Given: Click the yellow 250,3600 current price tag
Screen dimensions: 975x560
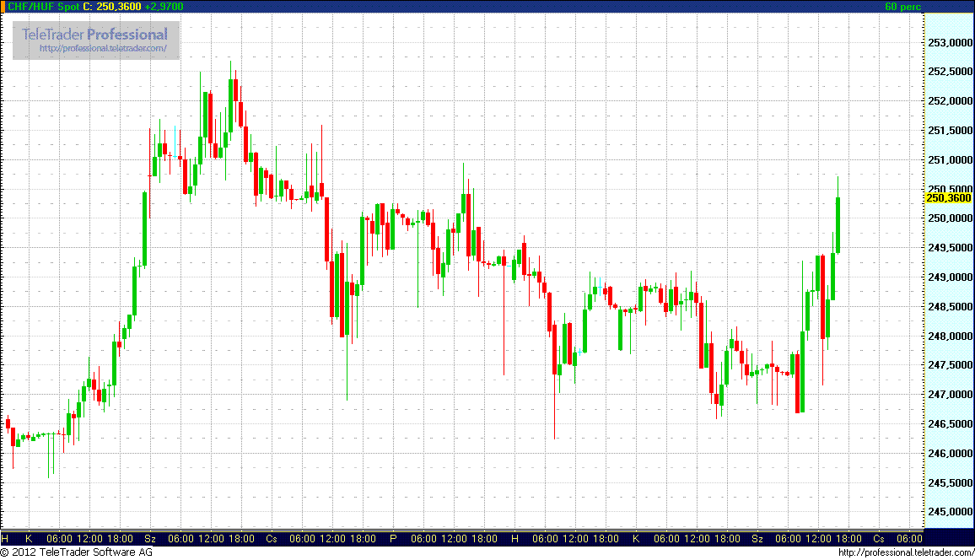Looking at the screenshot, I should (x=948, y=197).
